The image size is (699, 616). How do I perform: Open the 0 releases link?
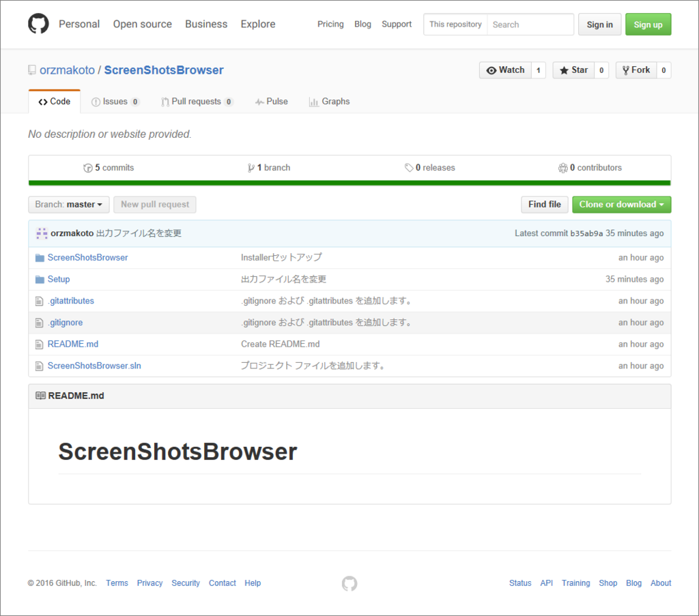(430, 168)
